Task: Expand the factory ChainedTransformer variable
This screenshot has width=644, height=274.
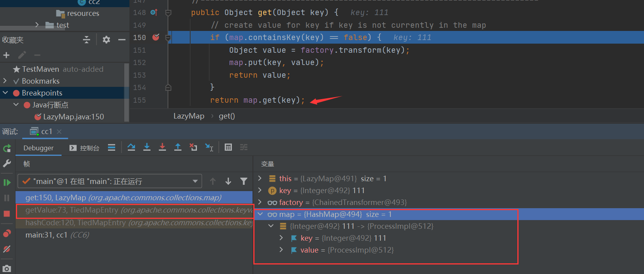Action: coord(260,202)
